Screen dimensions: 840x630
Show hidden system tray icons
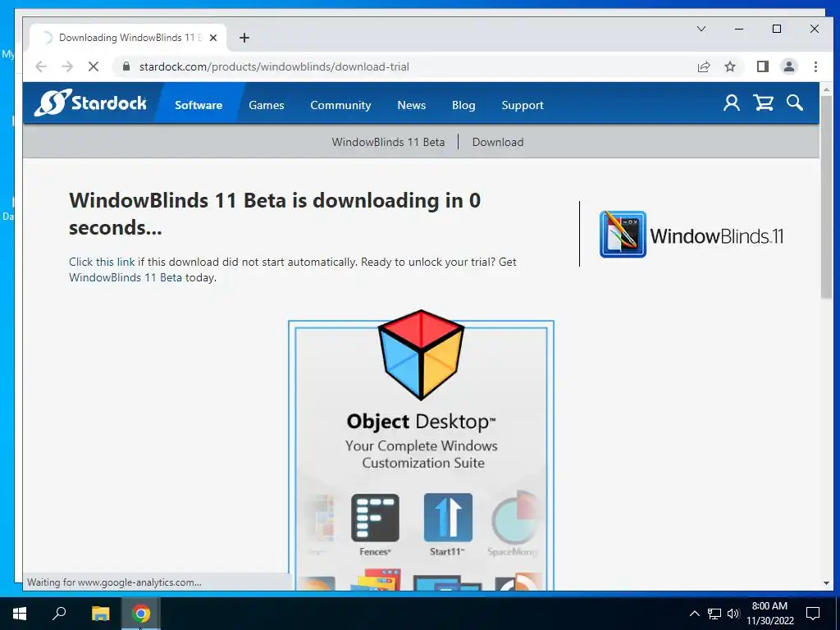(x=694, y=614)
